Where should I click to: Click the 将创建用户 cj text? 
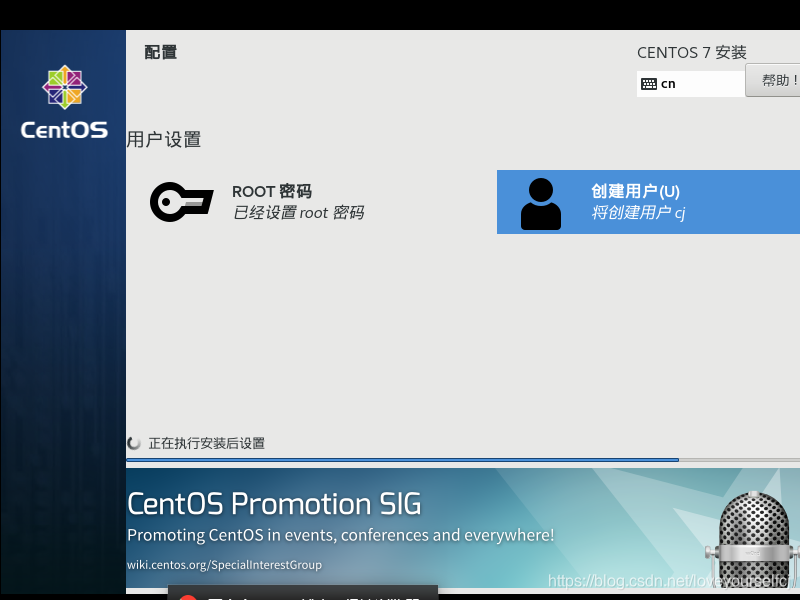[638, 212]
